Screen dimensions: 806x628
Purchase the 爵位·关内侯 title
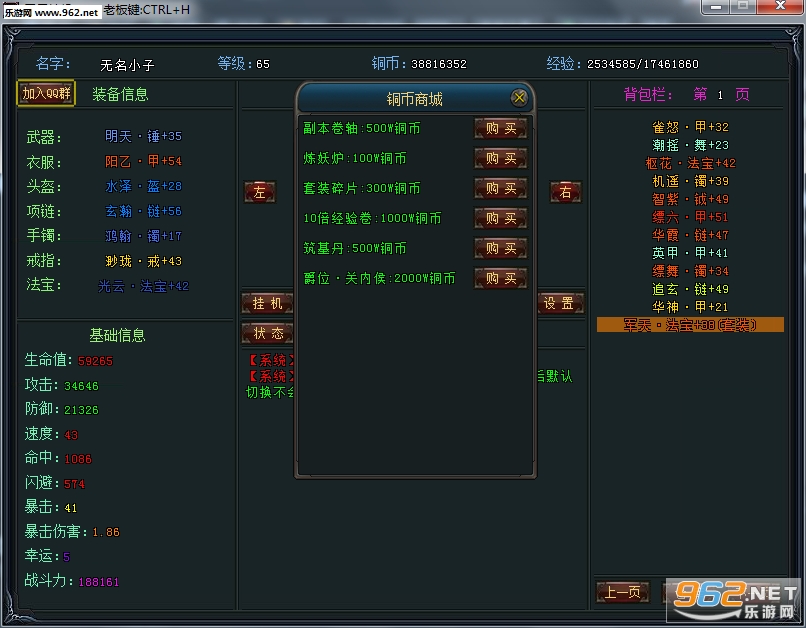click(x=500, y=278)
